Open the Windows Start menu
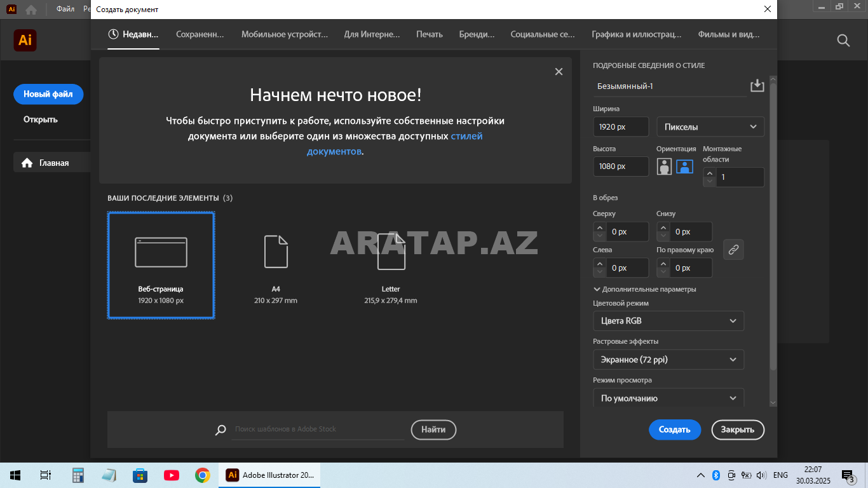The image size is (868, 488). 15,475
